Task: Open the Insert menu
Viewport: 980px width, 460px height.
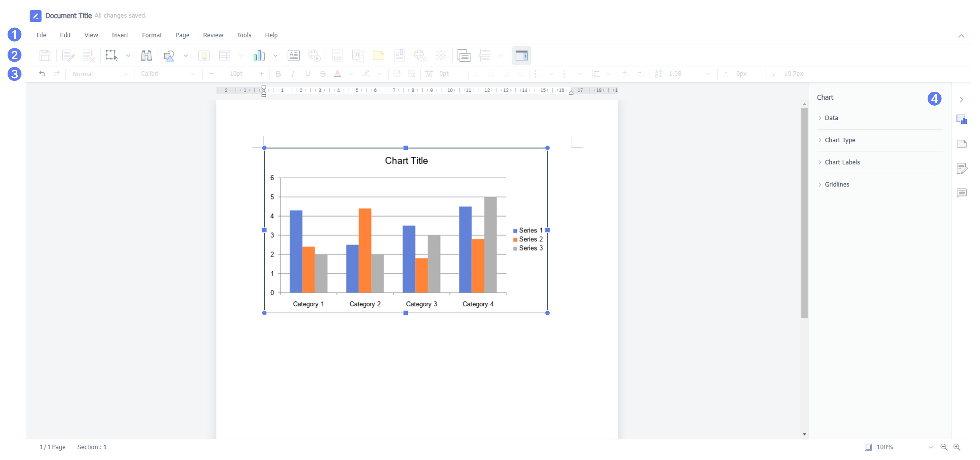Action: [120, 35]
